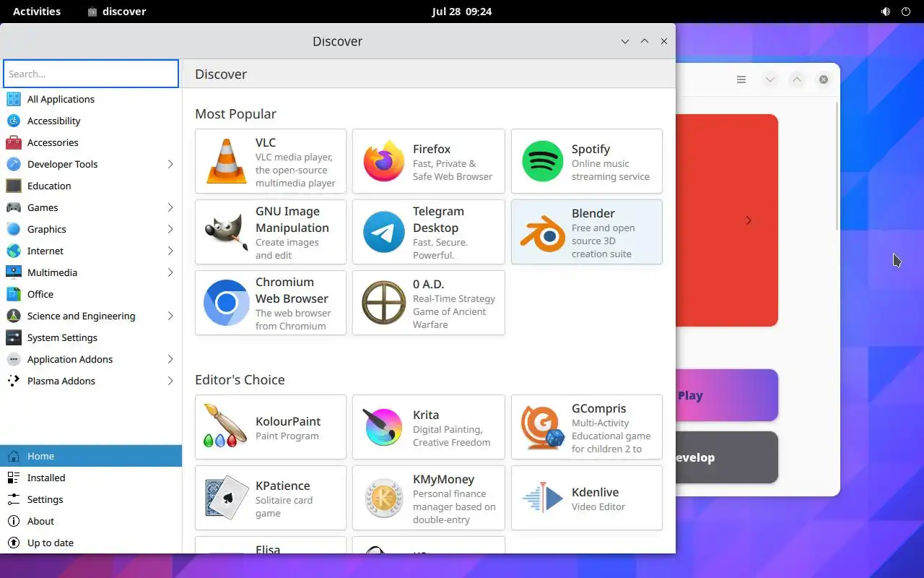Click the Accessories toolbox icon
The width and height of the screenshot is (924, 578).
14,142
